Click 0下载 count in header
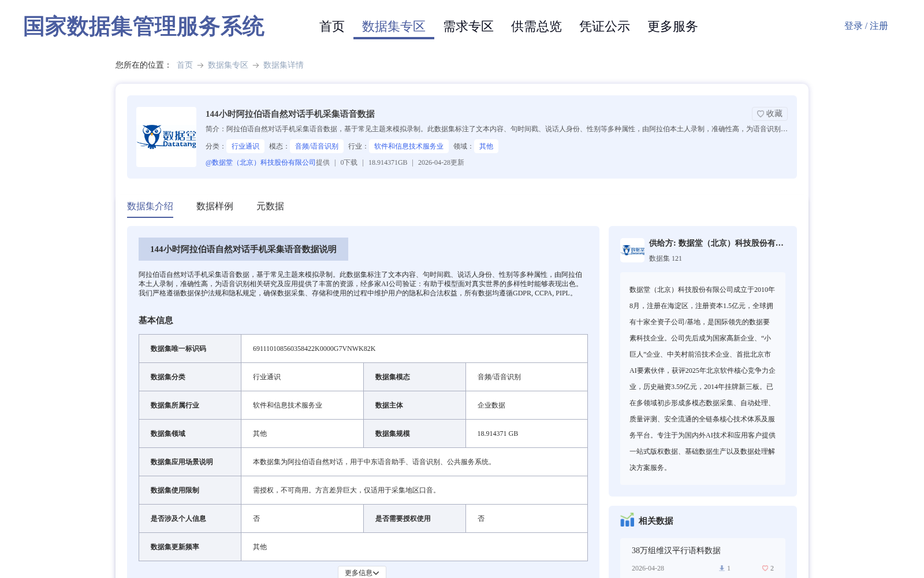 349,162
